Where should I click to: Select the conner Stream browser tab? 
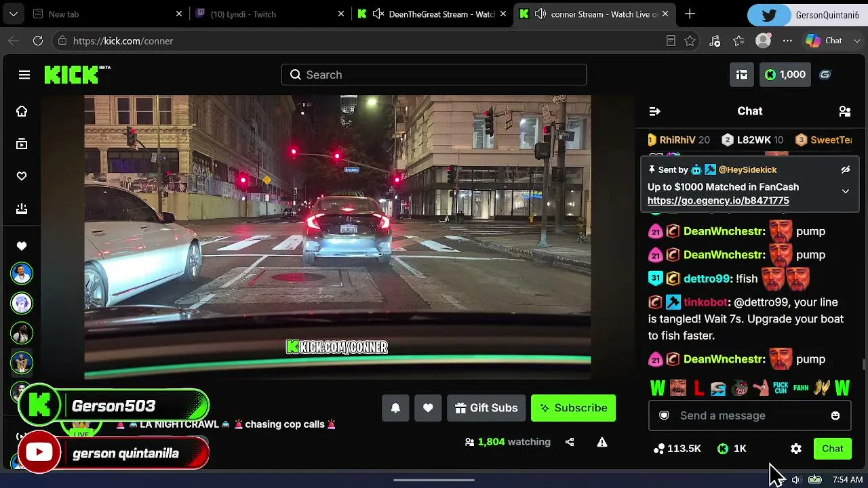595,14
